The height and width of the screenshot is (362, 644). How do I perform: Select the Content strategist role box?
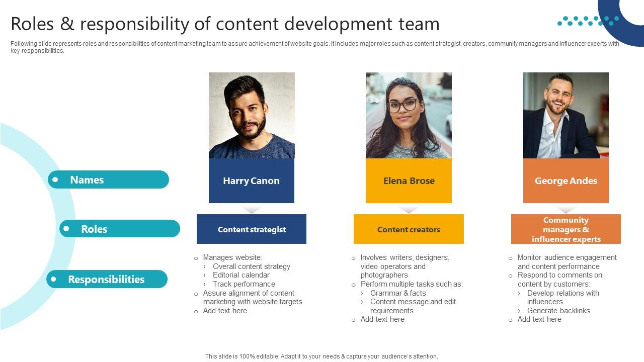tap(252, 229)
